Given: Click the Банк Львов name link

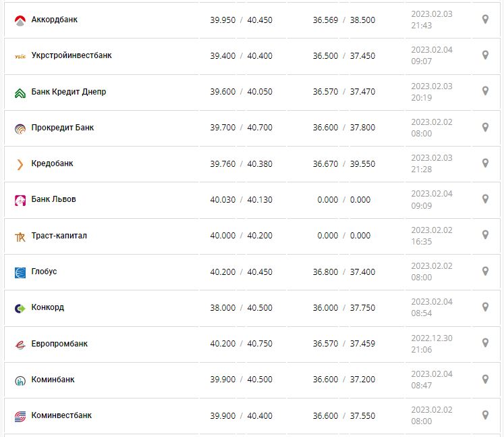Looking at the screenshot, I should click(53, 199).
